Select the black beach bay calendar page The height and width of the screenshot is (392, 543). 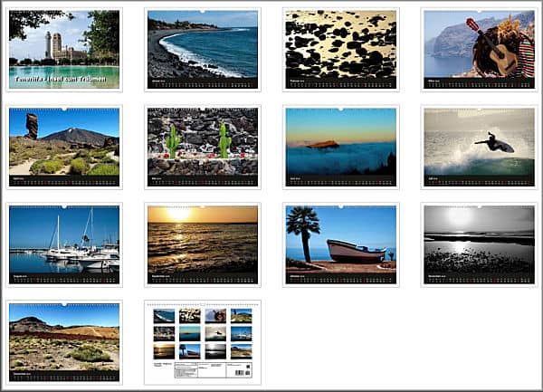203,50
